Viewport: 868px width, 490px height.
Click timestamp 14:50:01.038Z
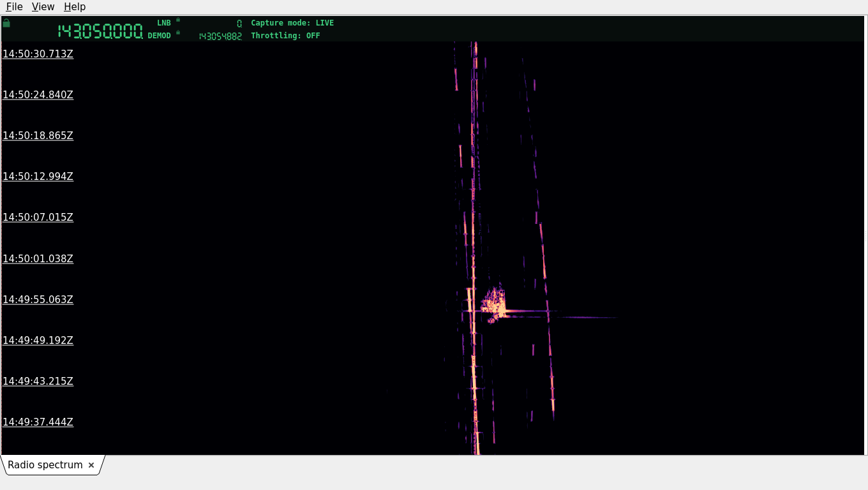pos(38,259)
